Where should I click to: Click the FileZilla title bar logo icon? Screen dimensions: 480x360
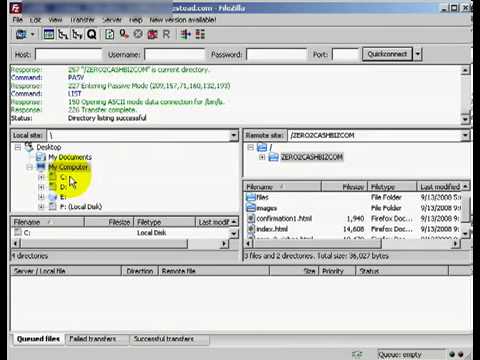pyautogui.click(x=16, y=8)
